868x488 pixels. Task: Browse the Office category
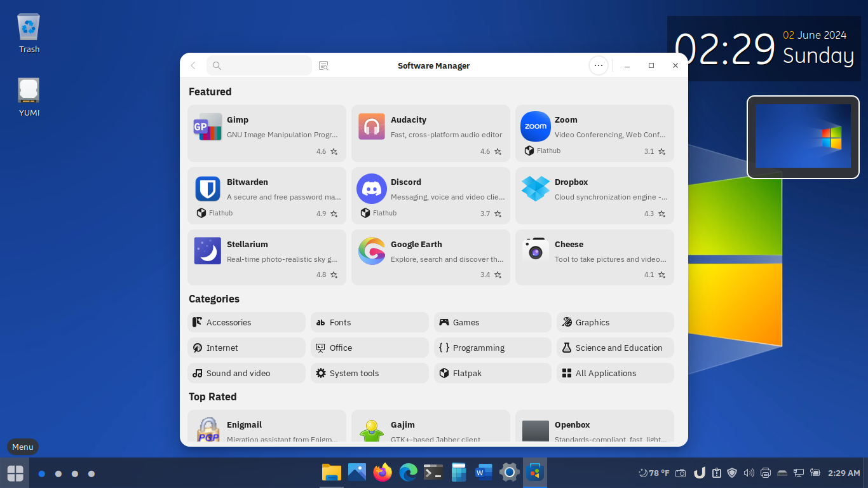point(370,348)
